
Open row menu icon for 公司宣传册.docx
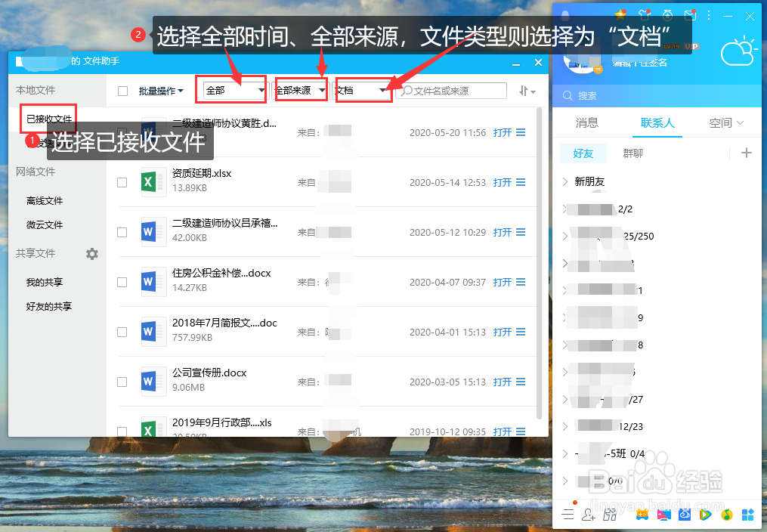[x=521, y=382]
